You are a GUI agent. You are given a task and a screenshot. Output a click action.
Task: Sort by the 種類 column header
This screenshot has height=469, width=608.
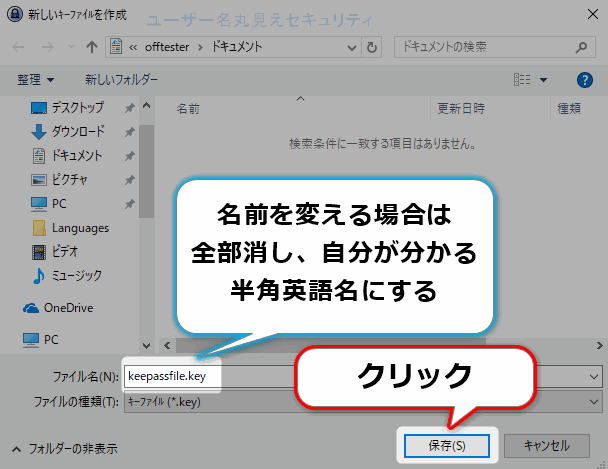569,109
